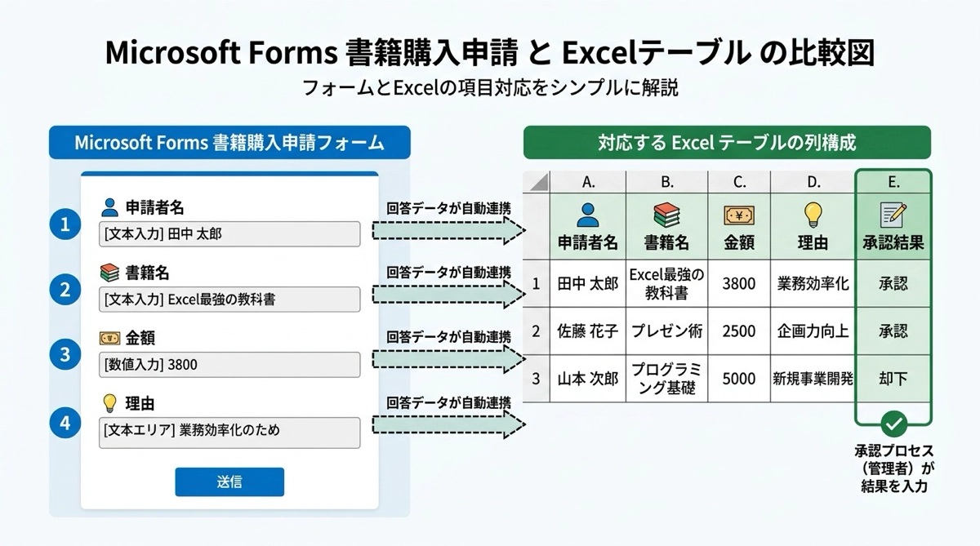The image size is (980, 546).
Task: Click the books icon beside 書籍名 form label
Action: coord(109,273)
